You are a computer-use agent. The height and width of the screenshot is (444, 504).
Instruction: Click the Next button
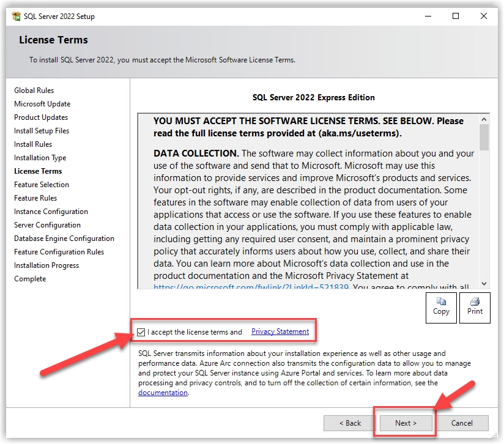click(406, 423)
